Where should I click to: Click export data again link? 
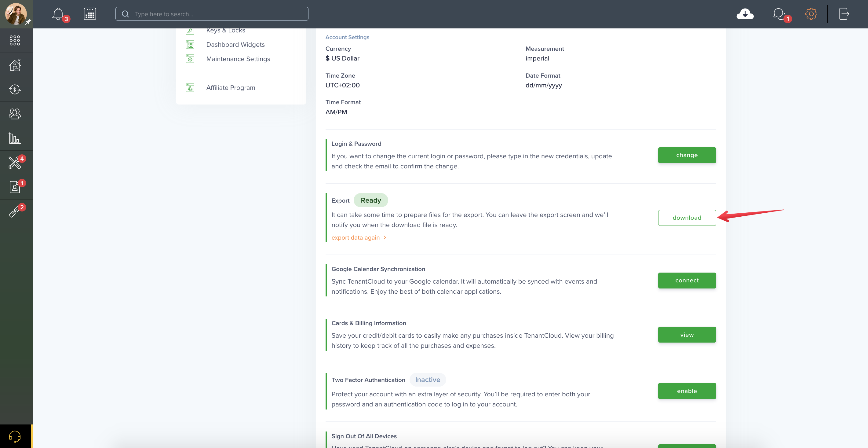pyautogui.click(x=355, y=238)
